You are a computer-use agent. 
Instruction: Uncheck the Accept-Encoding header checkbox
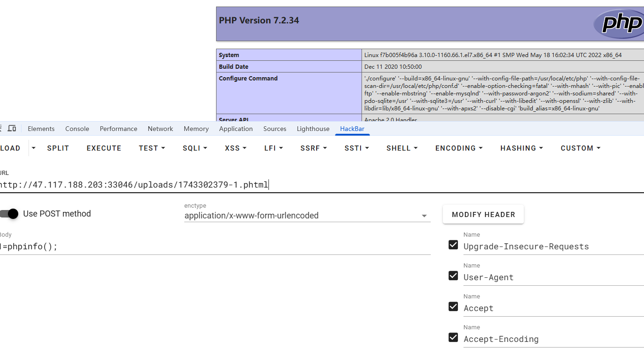tap(453, 337)
